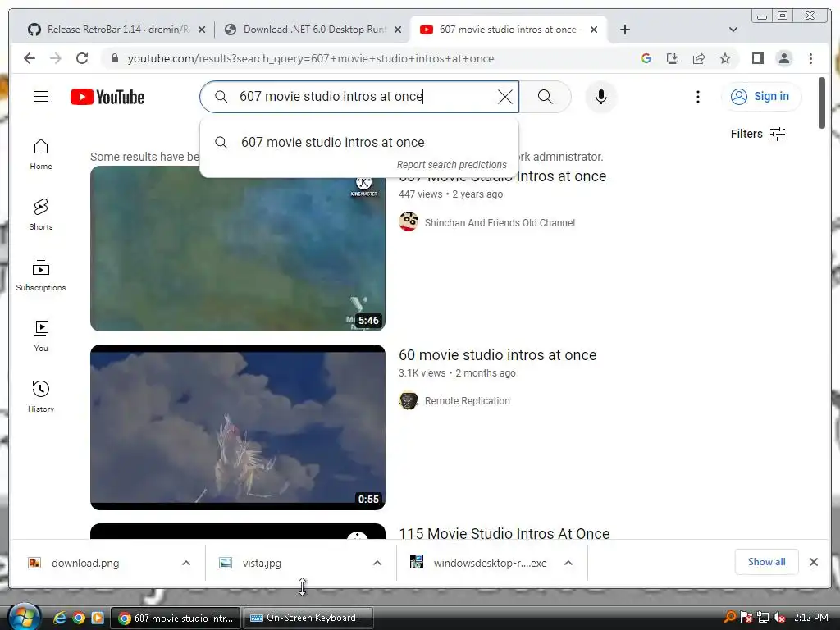Play the 5:46 video thumbnail
Viewport: 840px width, 630px height.
click(x=238, y=249)
